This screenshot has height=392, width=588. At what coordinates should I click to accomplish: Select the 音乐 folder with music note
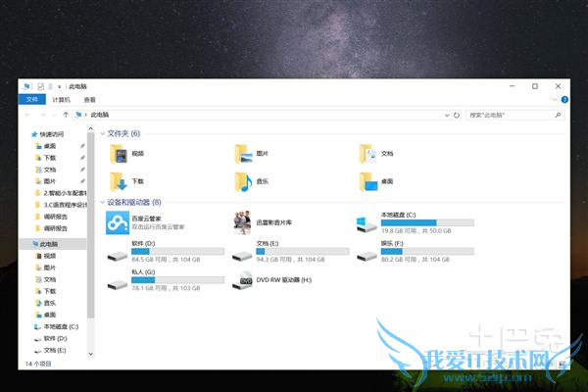click(x=251, y=181)
